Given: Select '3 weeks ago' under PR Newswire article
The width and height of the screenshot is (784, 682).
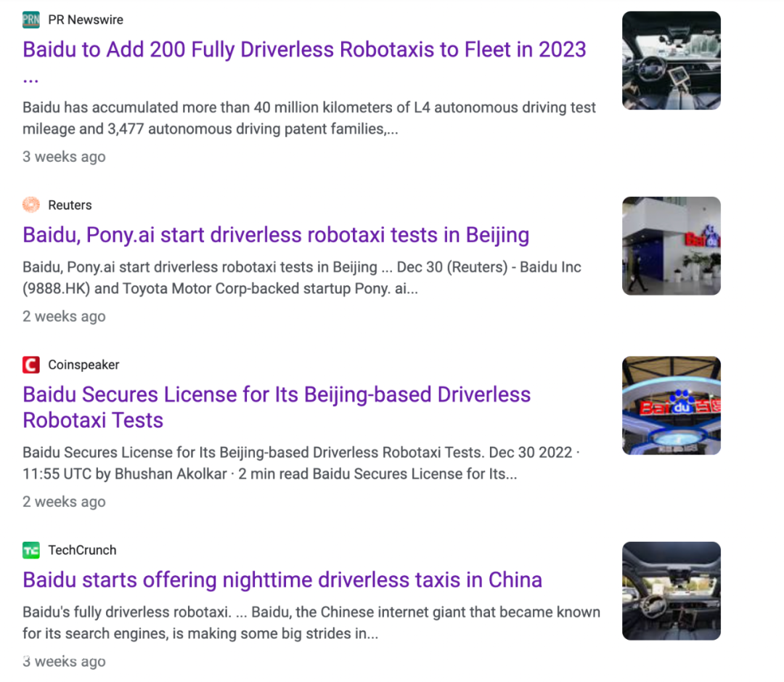Looking at the screenshot, I should [x=64, y=157].
